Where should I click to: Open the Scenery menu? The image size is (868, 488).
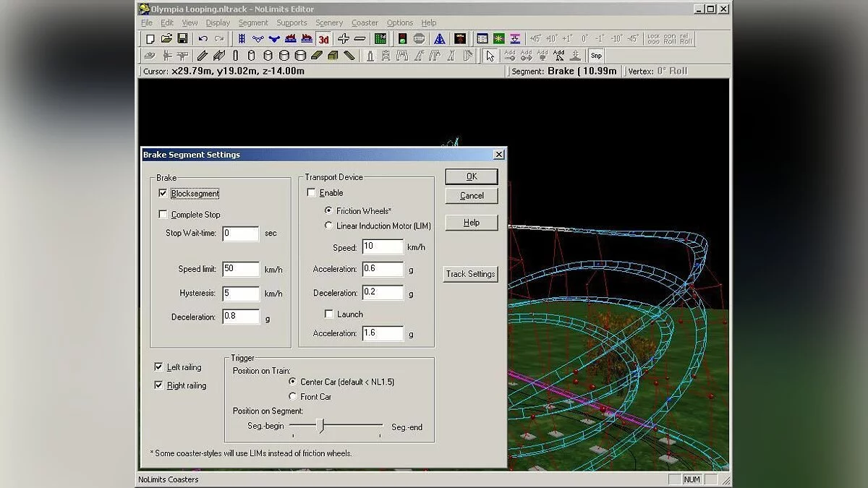click(x=329, y=22)
